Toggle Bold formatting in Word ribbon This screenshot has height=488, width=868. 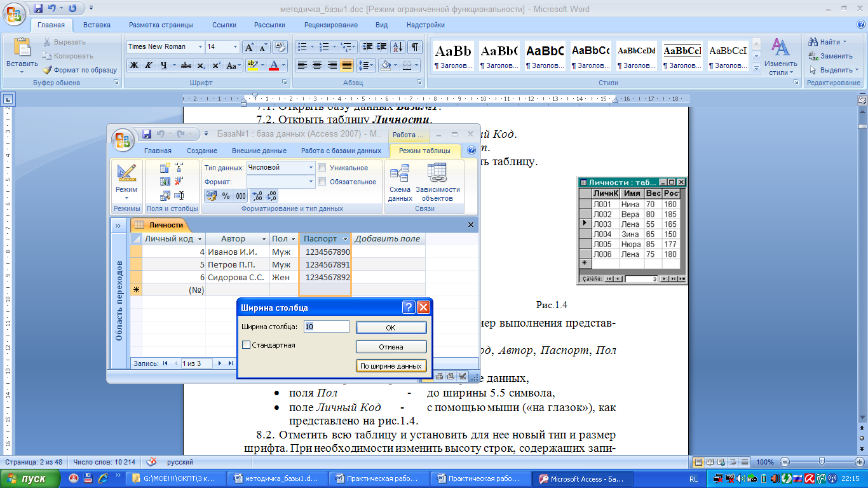(x=134, y=65)
